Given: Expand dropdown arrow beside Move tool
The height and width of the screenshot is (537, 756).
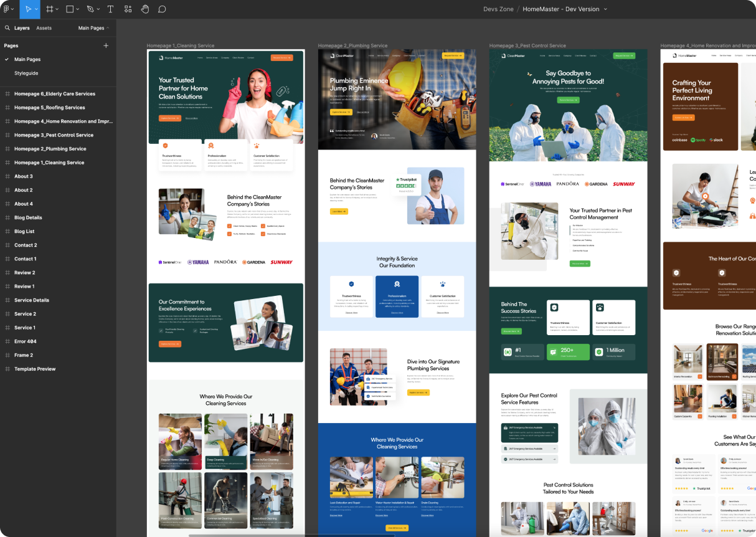Looking at the screenshot, I should coord(37,9).
